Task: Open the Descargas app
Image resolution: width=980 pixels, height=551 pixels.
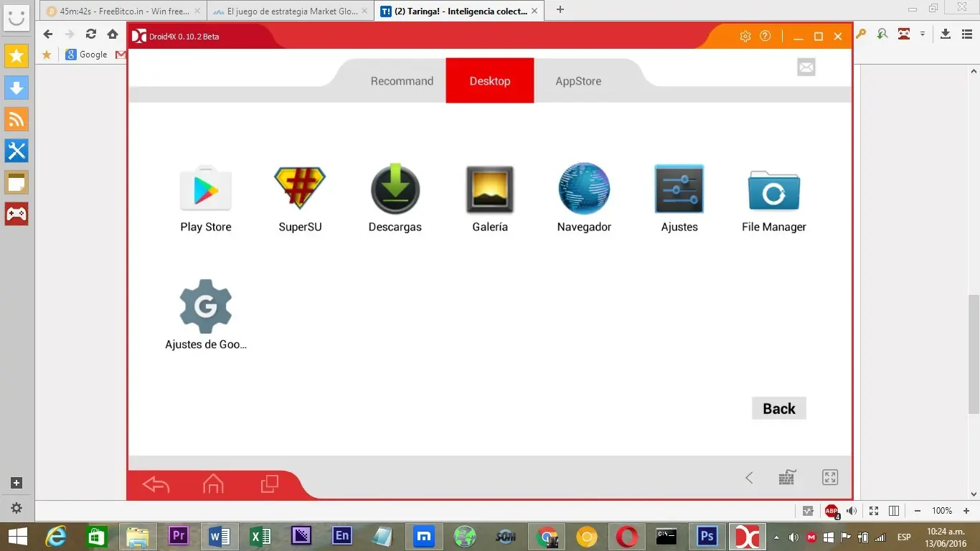Action: [x=395, y=199]
